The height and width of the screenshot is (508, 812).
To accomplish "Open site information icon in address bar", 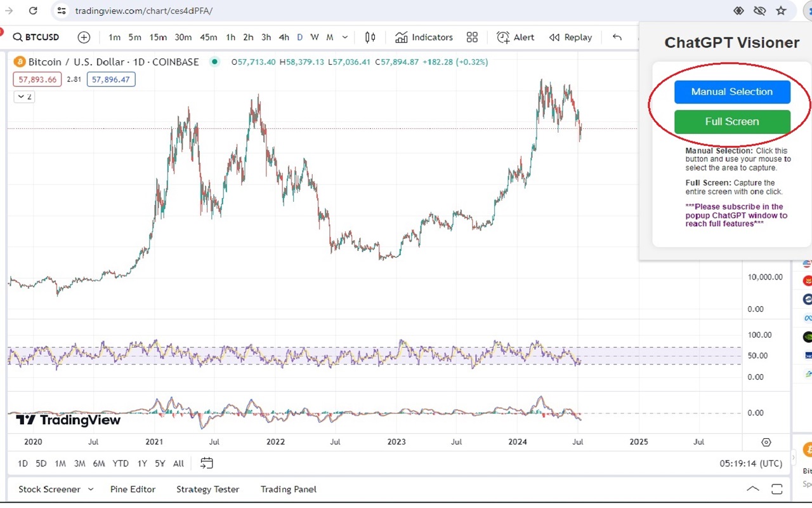I will [61, 11].
